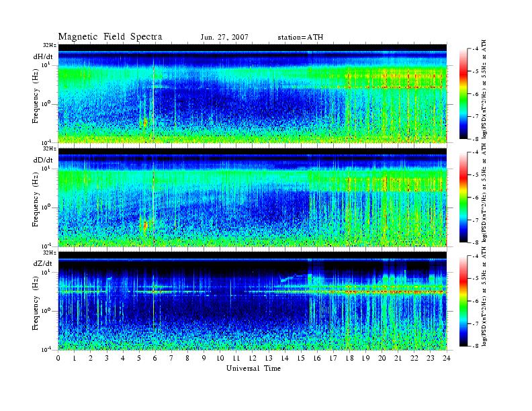Click hour 7 on the Universal Time axis
The height and width of the screenshot is (411, 532).
172,358
